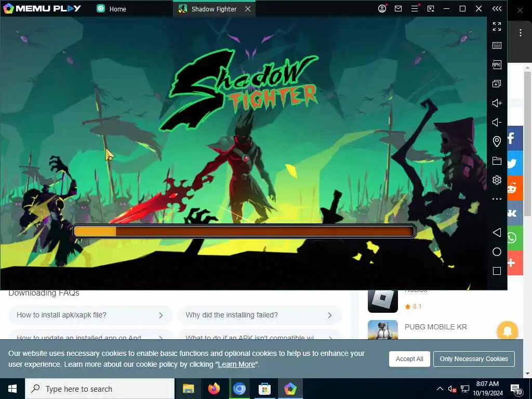Launch Firefox from taskbar

click(214, 389)
